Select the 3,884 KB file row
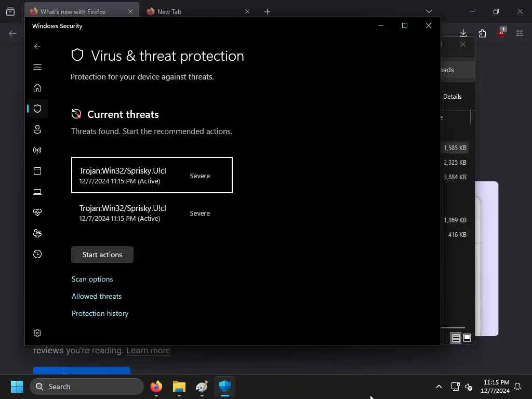532x399 pixels. [x=455, y=177]
